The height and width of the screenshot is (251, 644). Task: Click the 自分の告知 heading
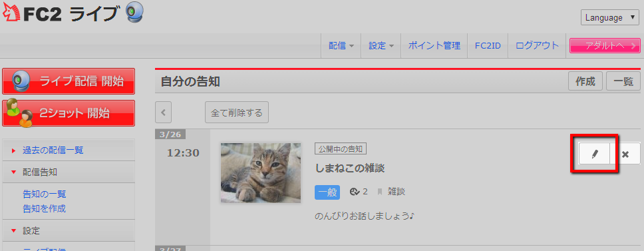click(x=190, y=81)
